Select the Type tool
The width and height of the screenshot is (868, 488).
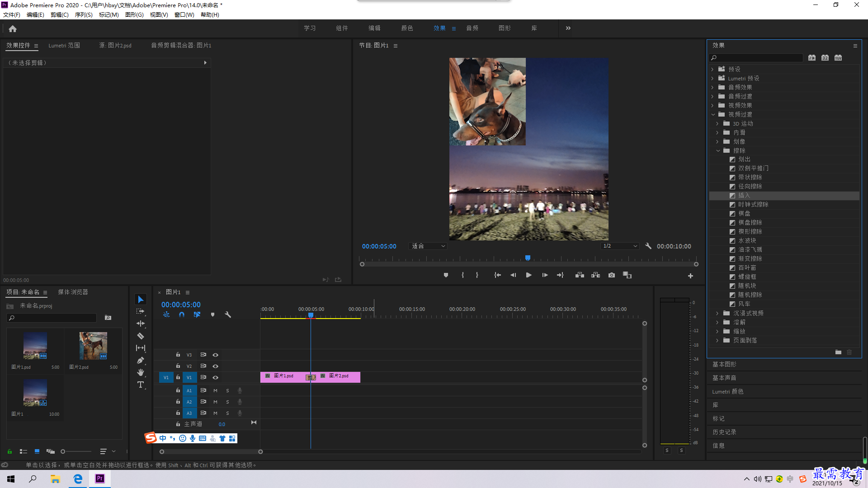click(141, 385)
